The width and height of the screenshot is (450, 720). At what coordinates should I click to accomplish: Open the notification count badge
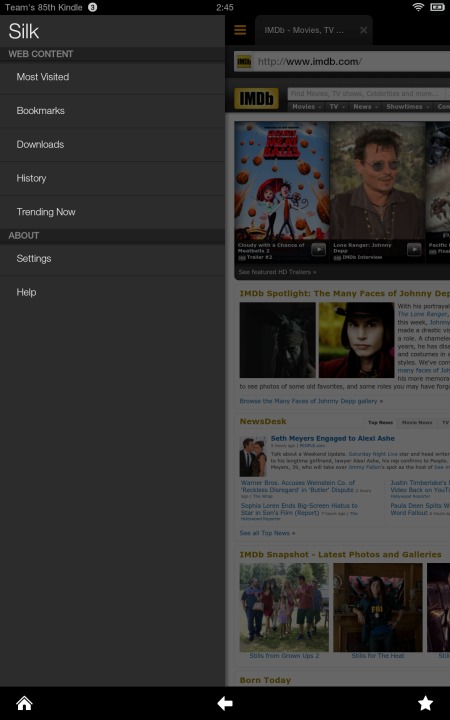coord(93,7)
